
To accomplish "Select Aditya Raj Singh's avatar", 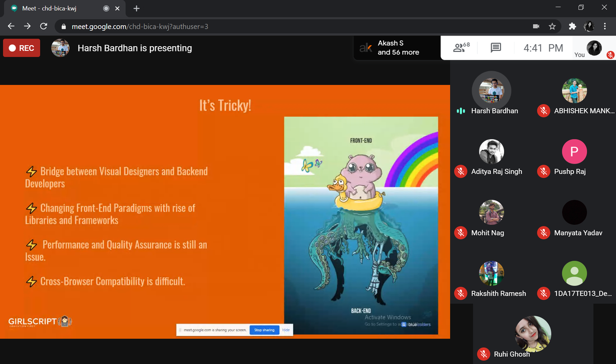I will coord(491,151).
